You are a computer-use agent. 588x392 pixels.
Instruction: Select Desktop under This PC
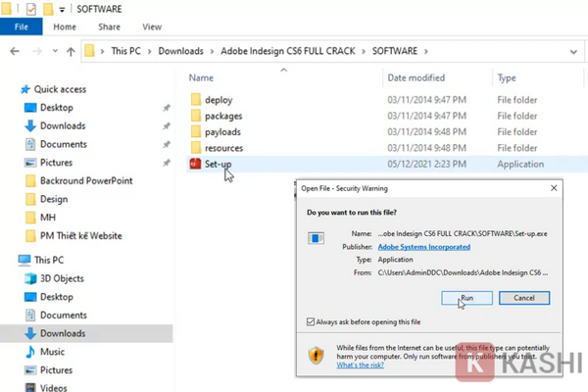click(x=57, y=297)
